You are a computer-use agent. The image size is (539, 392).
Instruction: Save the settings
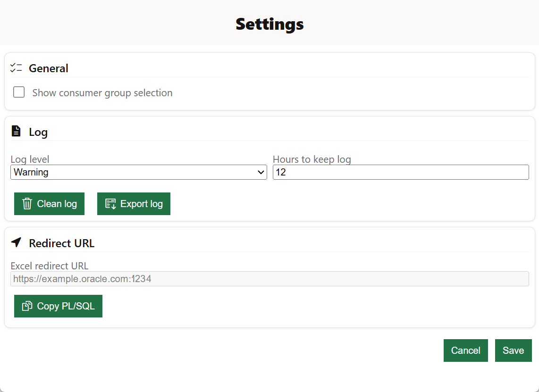513,350
